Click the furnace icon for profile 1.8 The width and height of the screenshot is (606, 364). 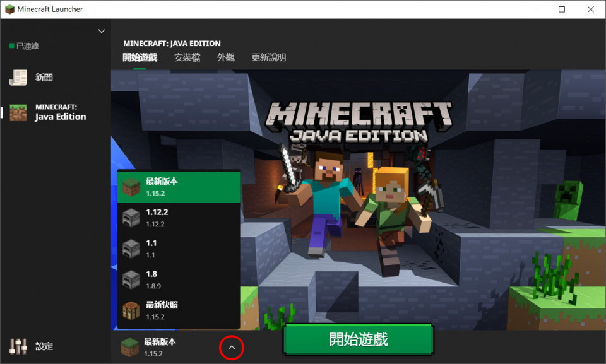(x=131, y=279)
